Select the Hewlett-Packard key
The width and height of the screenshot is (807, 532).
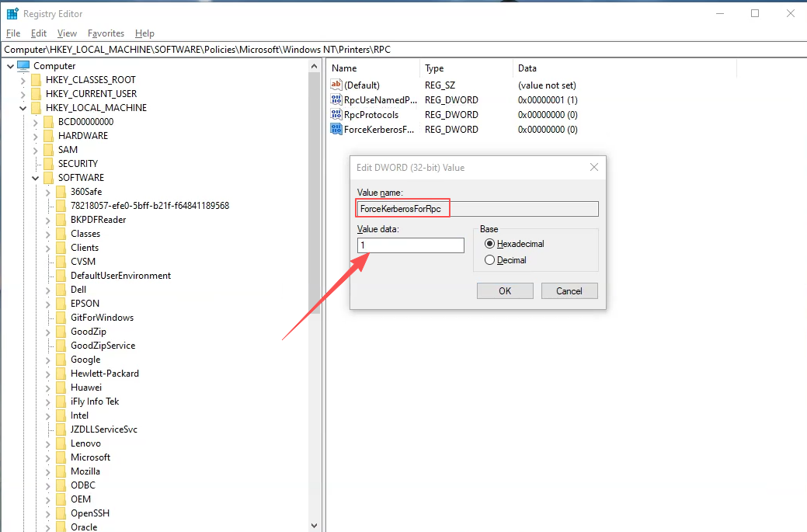click(105, 374)
